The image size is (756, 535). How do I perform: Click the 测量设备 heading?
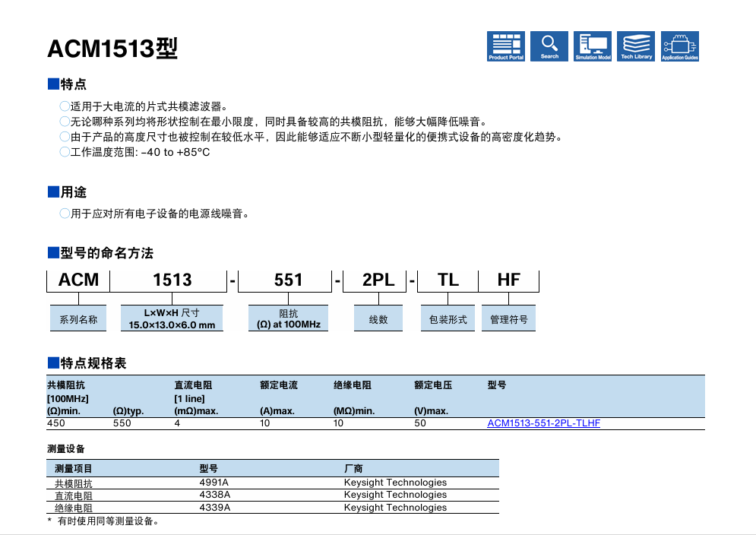65,448
